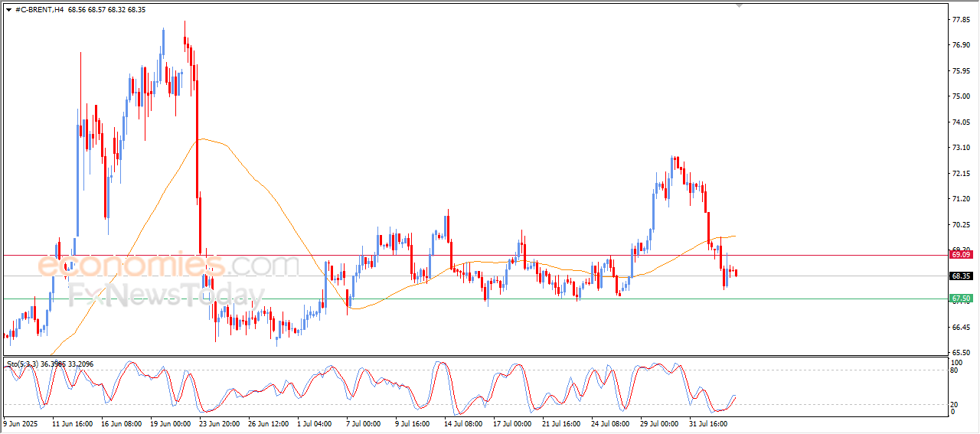Click the 66.45 price axis label

click(961, 328)
